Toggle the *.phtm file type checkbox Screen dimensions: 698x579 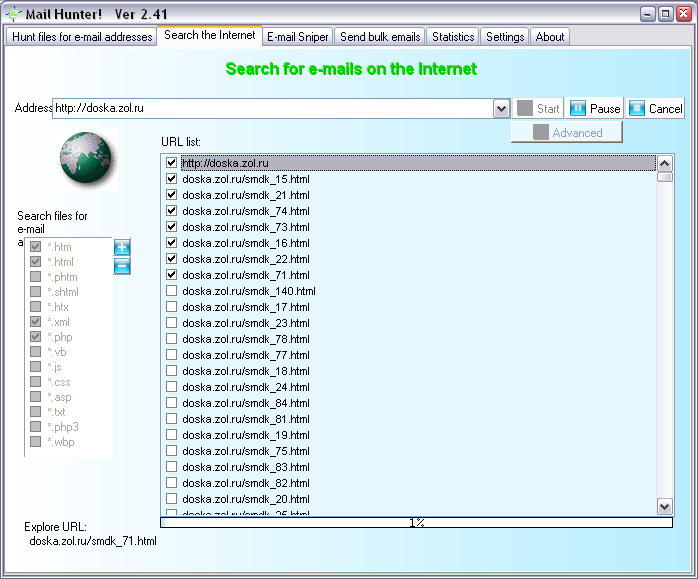click(x=36, y=276)
